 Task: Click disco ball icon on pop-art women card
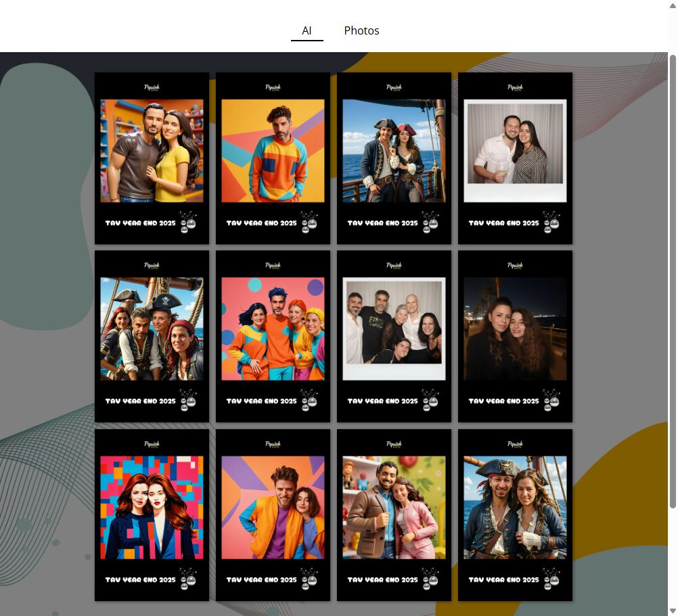187,579
